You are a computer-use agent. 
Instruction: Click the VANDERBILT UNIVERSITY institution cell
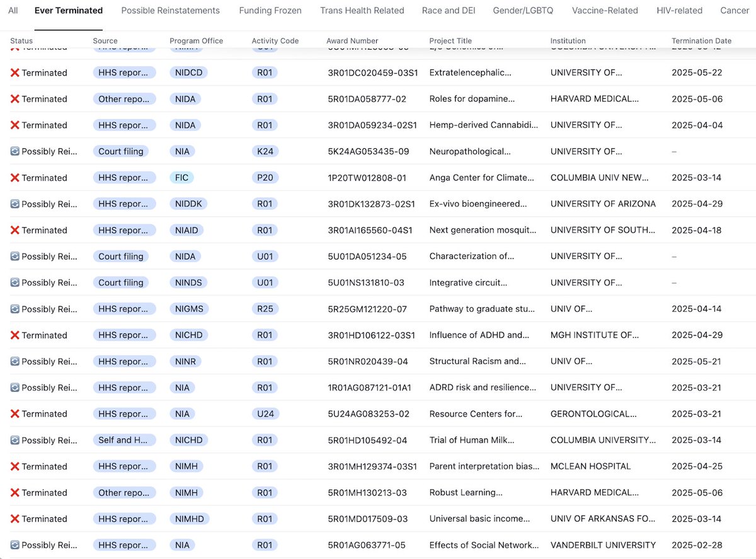tap(603, 545)
